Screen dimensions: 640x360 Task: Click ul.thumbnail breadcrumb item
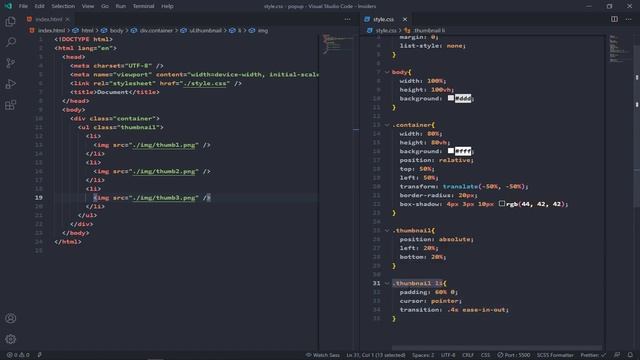tap(205, 30)
